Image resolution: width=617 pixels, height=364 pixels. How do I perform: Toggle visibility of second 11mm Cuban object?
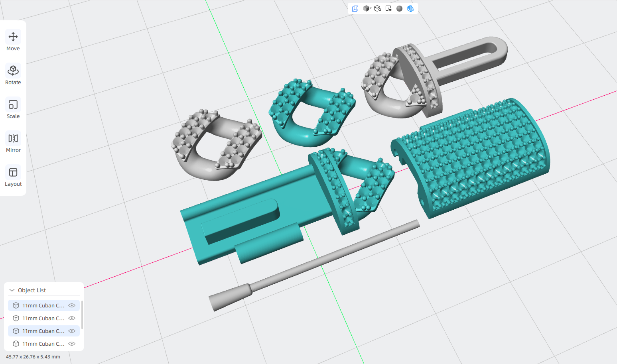(72, 318)
